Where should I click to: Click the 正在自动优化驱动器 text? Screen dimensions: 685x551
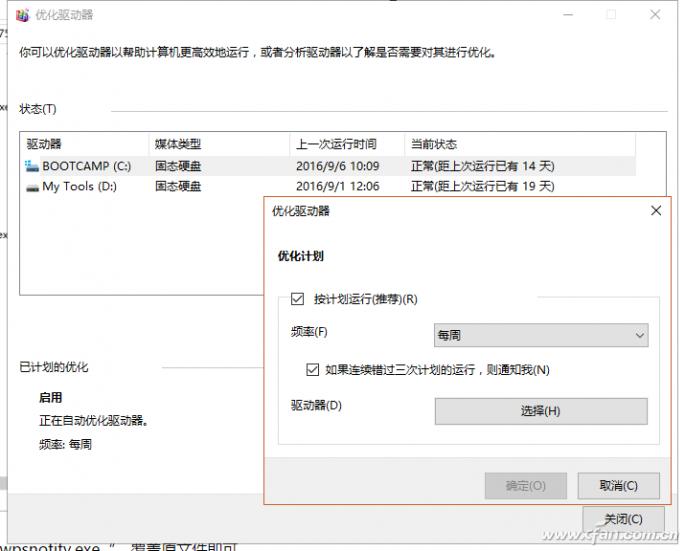(93, 421)
